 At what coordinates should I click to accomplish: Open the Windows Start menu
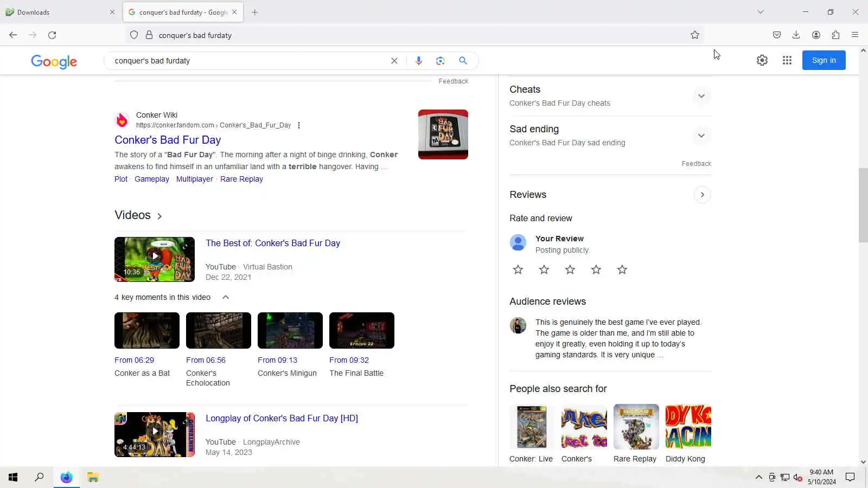pyautogui.click(x=13, y=477)
